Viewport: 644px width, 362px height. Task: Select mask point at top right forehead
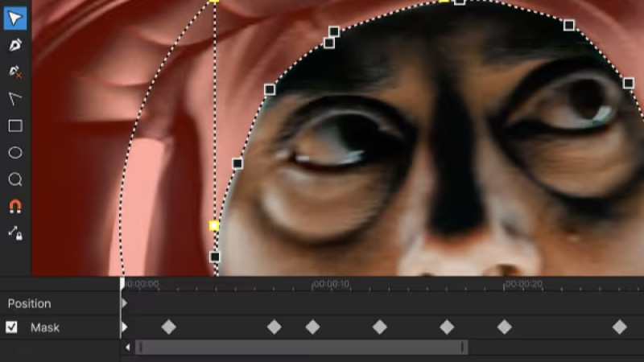coord(569,26)
